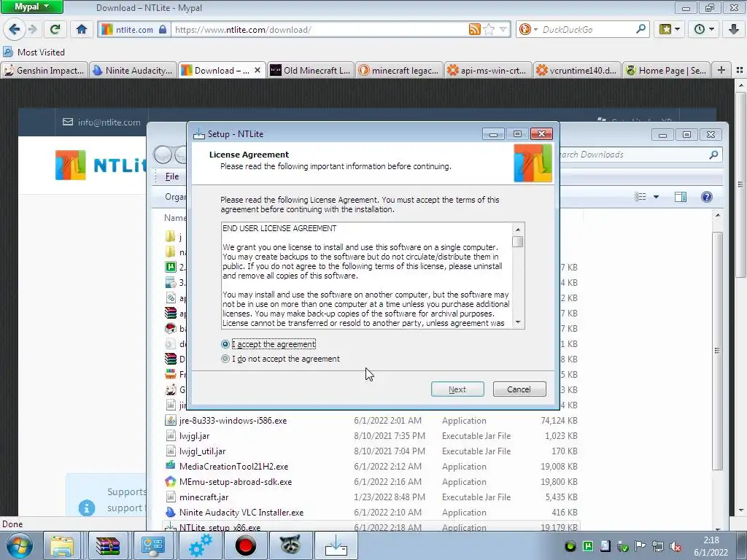Cancel the NTLite setup

click(519, 389)
